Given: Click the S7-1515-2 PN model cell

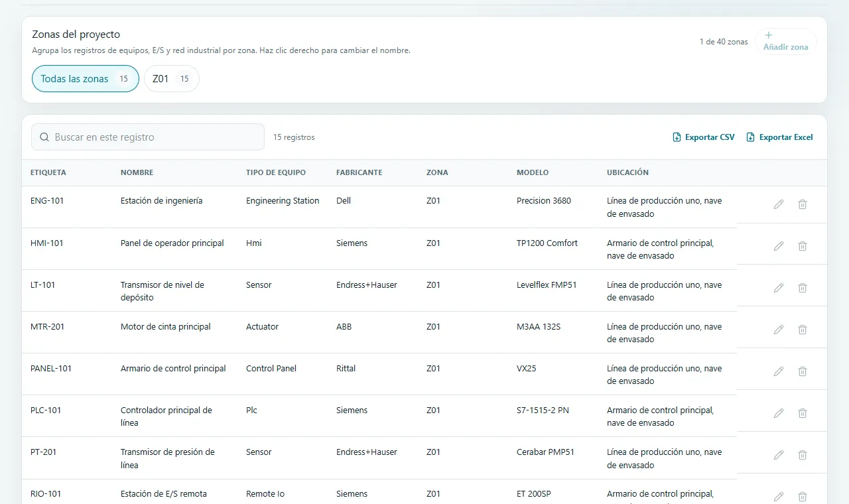Looking at the screenshot, I should (543, 410).
